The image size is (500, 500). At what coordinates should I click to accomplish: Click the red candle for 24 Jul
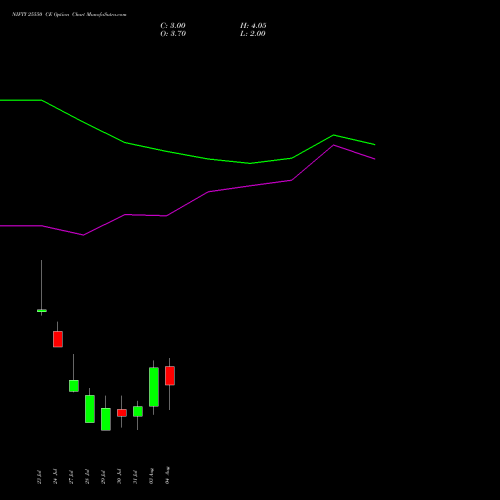[x=58, y=339]
